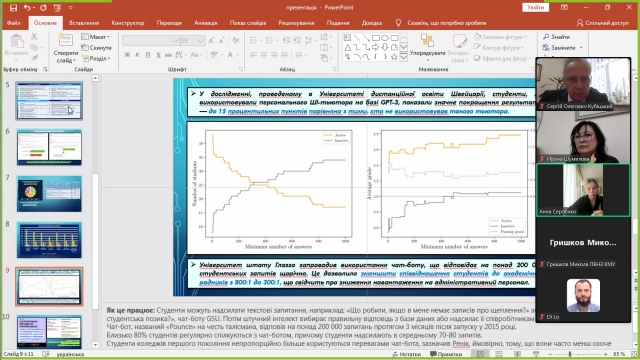Select slide 7 thumbnail with pie chart
Viewport: 640px width, 360px height.
pyautogui.click(x=49, y=194)
